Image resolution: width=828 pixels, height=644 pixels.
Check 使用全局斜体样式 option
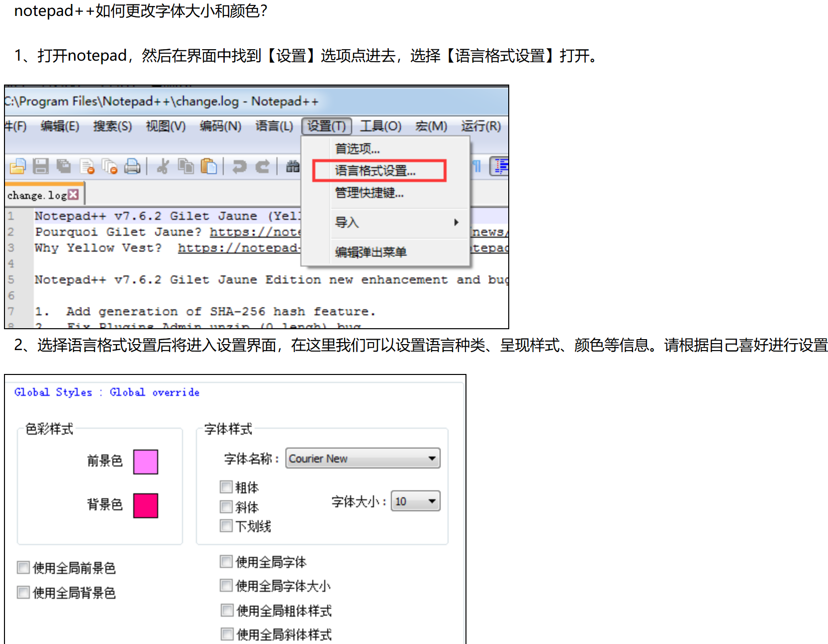(227, 634)
